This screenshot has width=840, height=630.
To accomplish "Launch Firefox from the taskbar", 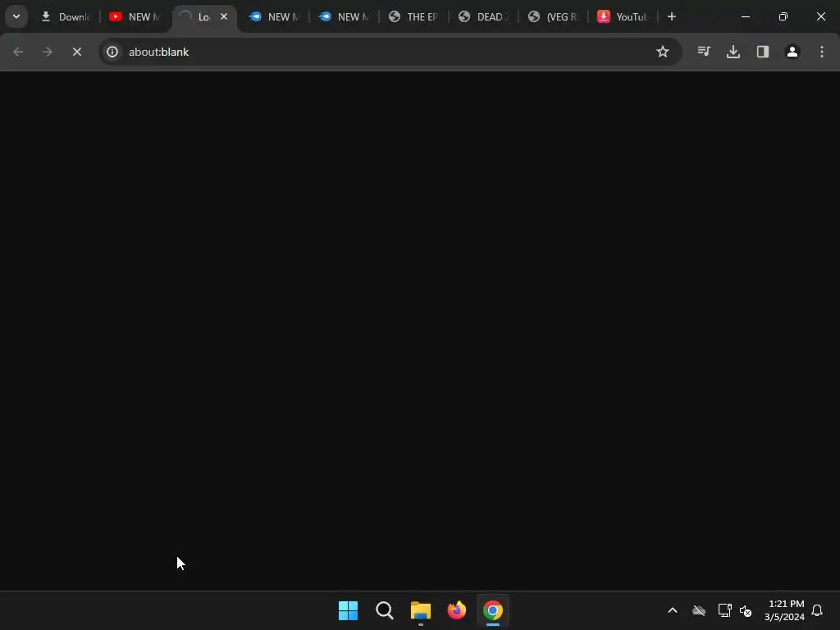I will click(457, 610).
